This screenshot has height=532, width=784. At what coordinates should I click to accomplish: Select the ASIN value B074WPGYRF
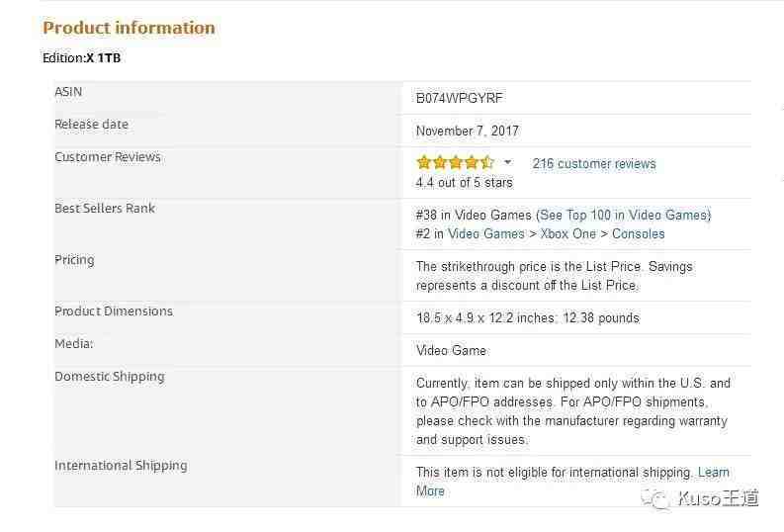pos(459,98)
